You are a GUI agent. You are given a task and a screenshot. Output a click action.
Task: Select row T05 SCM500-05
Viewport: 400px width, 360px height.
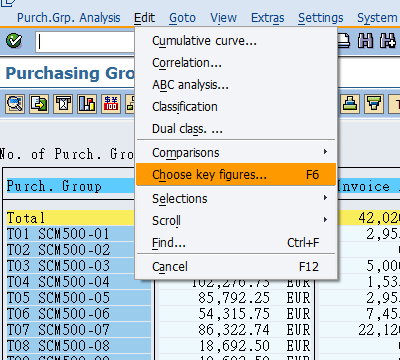[x=79, y=298]
